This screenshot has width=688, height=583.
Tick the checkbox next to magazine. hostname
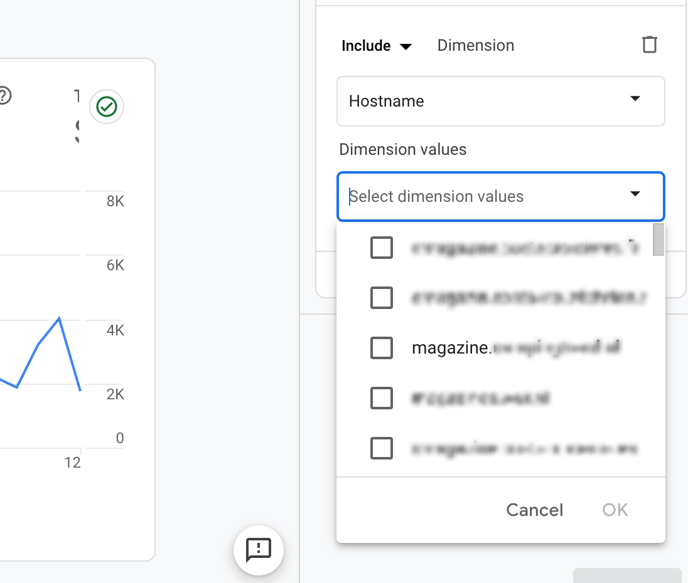click(x=381, y=347)
